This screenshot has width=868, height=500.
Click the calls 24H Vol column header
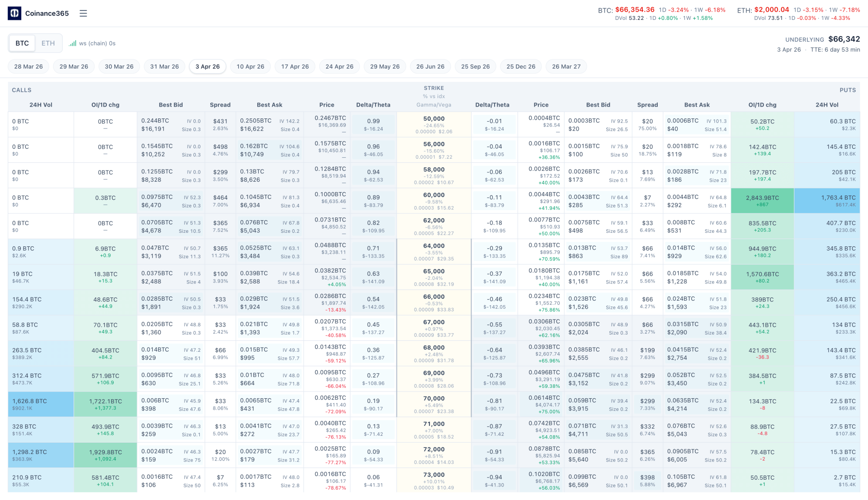point(41,105)
